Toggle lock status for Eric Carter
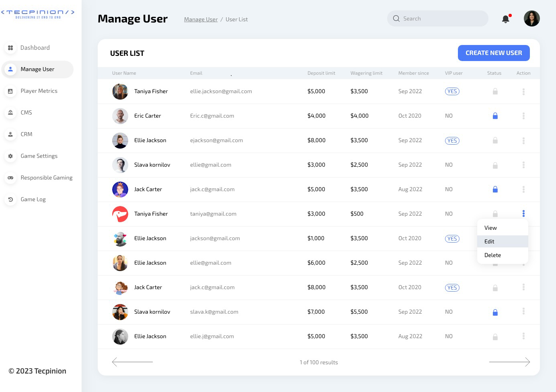Image resolution: width=556 pixels, height=392 pixels. 495,116
